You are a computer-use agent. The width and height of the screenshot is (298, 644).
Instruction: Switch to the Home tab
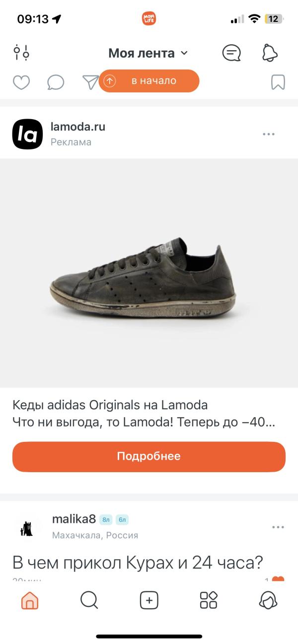[x=30, y=600]
